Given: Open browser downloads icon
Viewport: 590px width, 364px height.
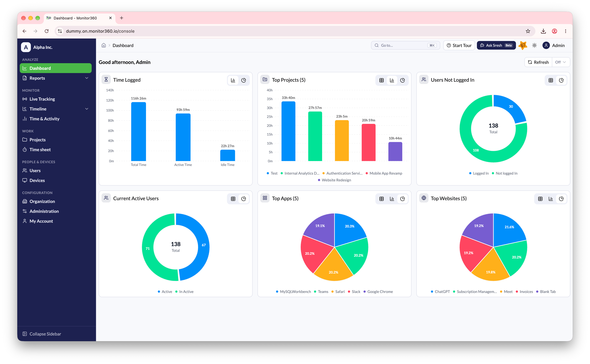Looking at the screenshot, I should 543,31.
